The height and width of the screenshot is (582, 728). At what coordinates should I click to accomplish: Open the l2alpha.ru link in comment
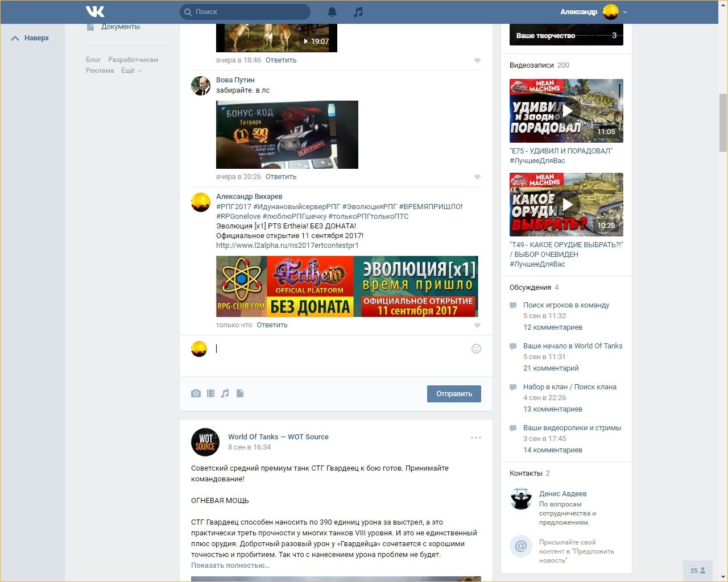point(287,246)
